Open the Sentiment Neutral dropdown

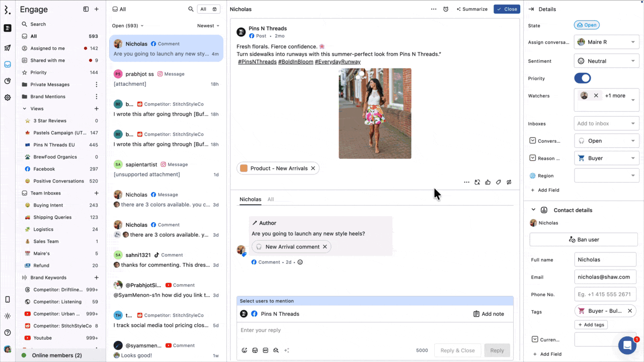point(606,61)
